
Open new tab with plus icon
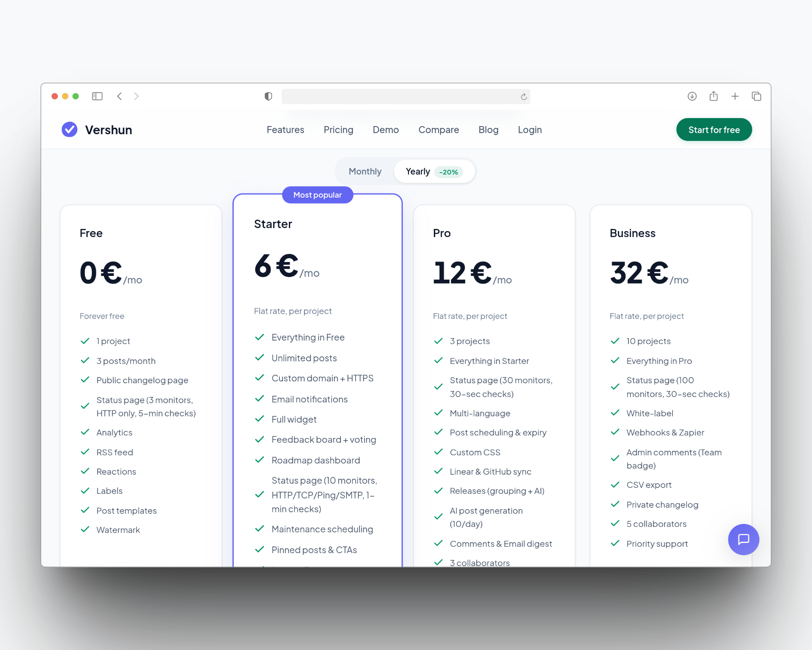pyautogui.click(x=735, y=96)
